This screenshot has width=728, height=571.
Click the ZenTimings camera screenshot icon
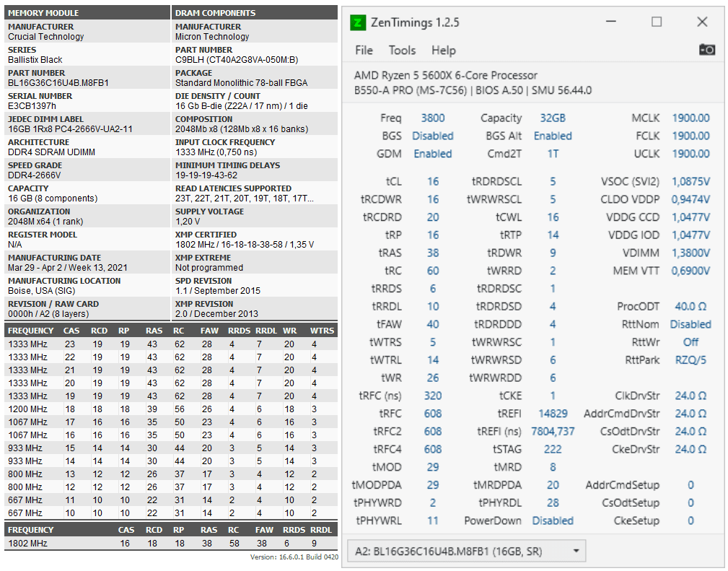pyautogui.click(x=706, y=49)
